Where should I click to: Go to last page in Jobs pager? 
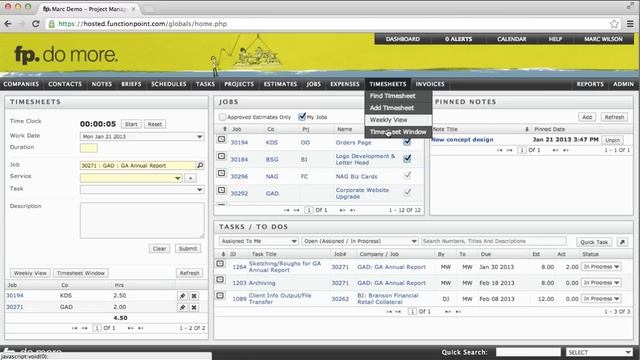(x=353, y=210)
